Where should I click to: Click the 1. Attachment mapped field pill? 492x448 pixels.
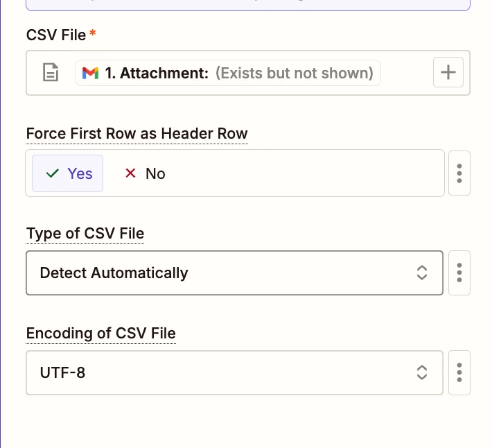click(x=228, y=73)
